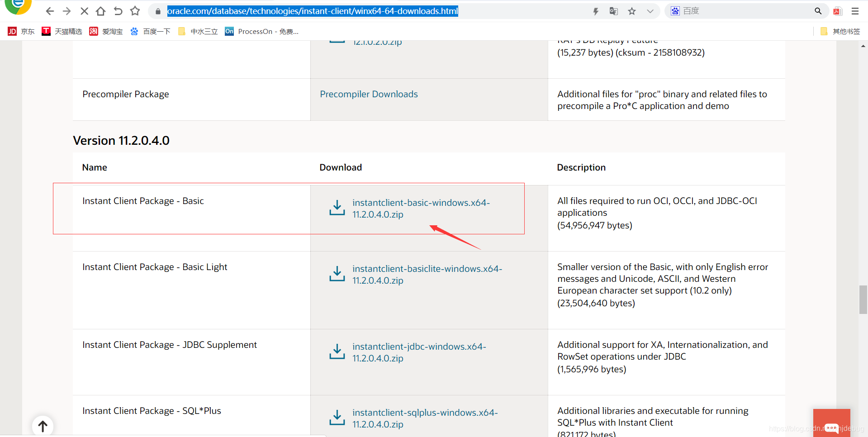This screenshot has width=868, height=437.
Task: Click the address bar URL
Action: (313, 11)
